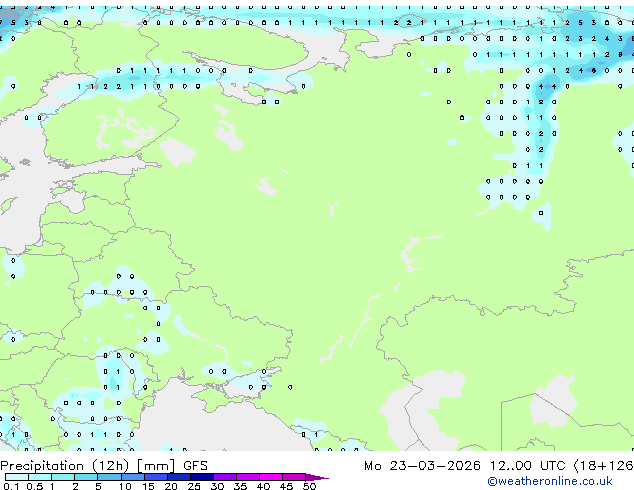Open the weatheronline.co.uk copyright link

click(549, 481)
